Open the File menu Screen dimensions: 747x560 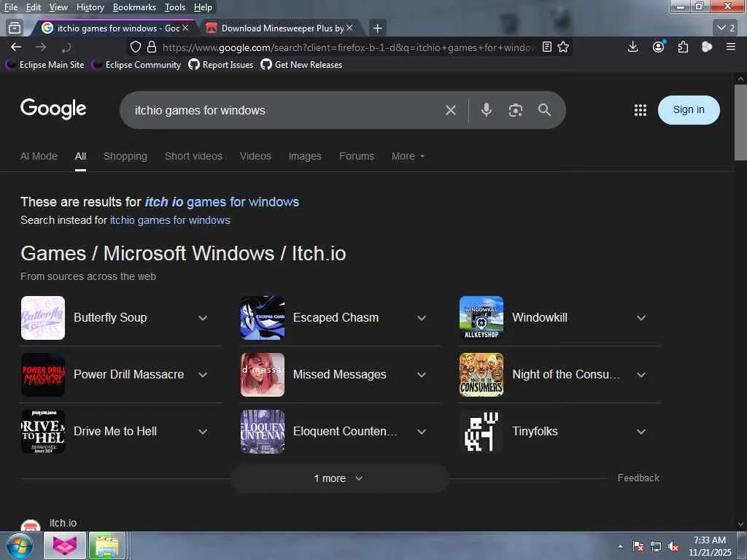pos(11,7)
